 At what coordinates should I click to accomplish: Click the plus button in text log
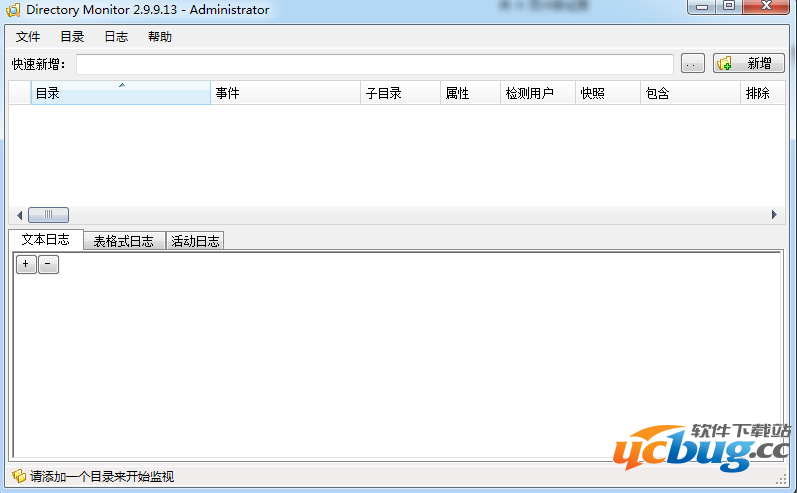[x=26, y=264]
